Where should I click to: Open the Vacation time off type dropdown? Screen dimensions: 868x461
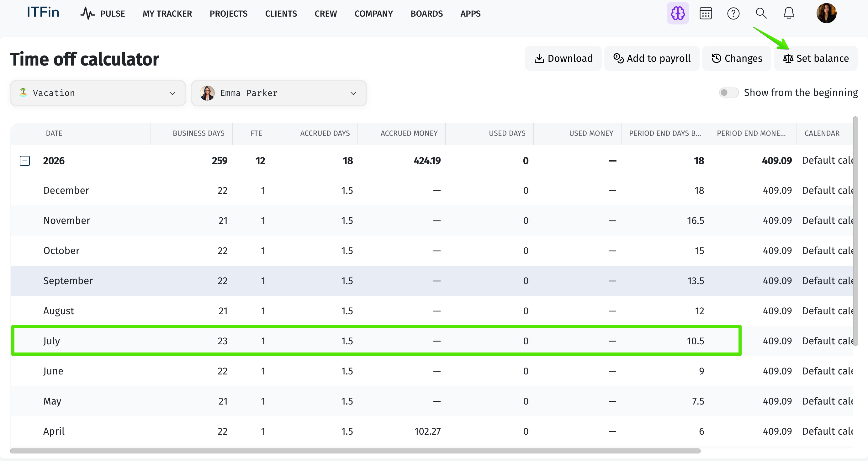coord(98,93)
